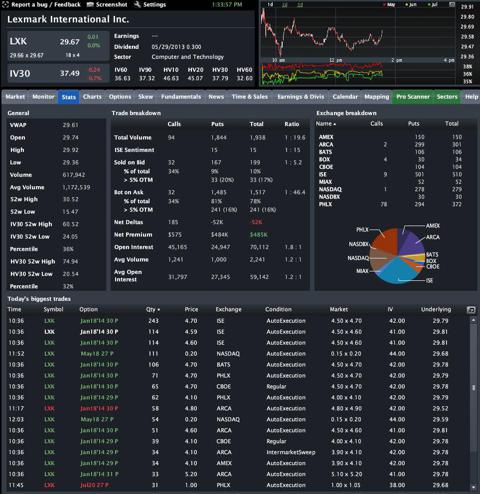Open the Earnings & Divis tab
Screen dimensions: 480x494
click(301, 97)
